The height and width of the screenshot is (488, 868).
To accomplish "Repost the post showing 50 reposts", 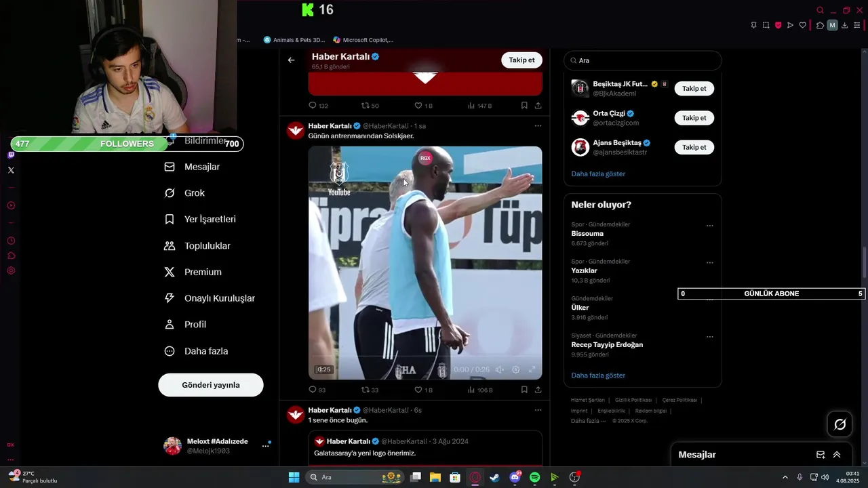I will click(x=370, y=106).
